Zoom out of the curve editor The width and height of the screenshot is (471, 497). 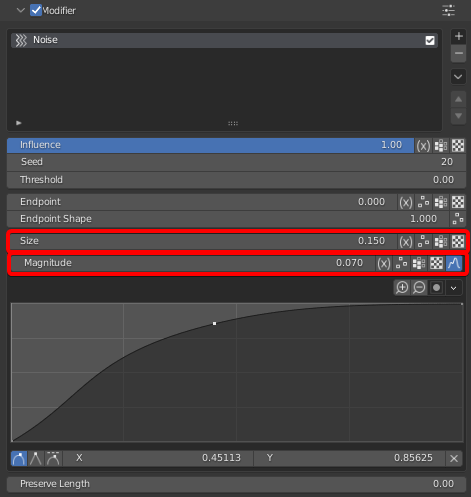pyautogui.click(x=419, y=287)
